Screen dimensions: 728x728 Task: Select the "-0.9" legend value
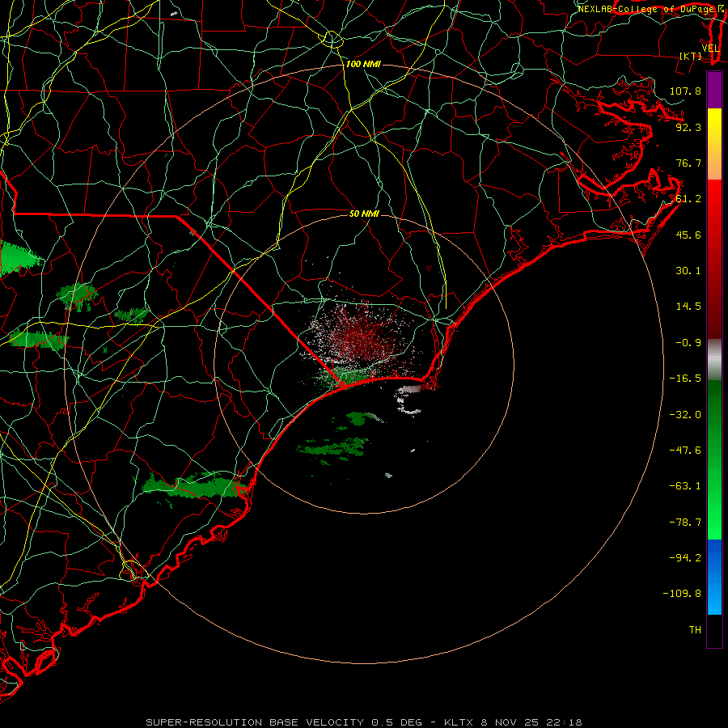[x=688, y=343]
